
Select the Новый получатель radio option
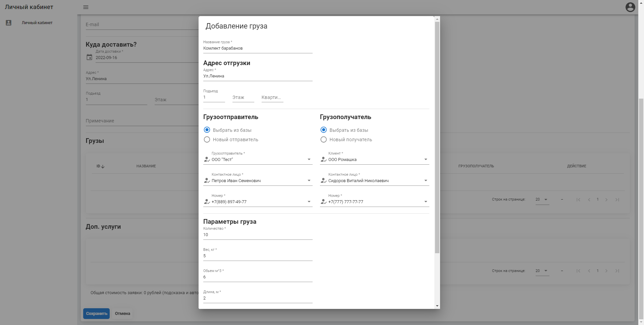click(x=324, y=140)
